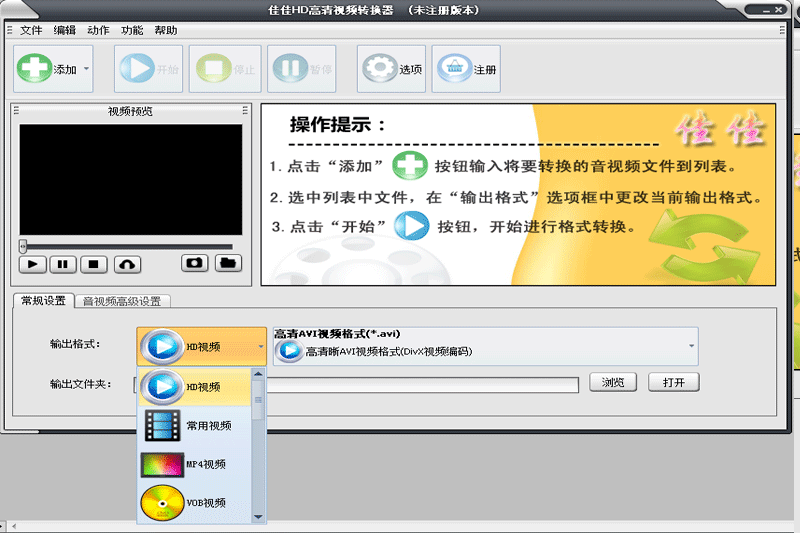Select HD视频 in the dropdown list
Viewport: 800px width, 533px height.
[194, 387]
